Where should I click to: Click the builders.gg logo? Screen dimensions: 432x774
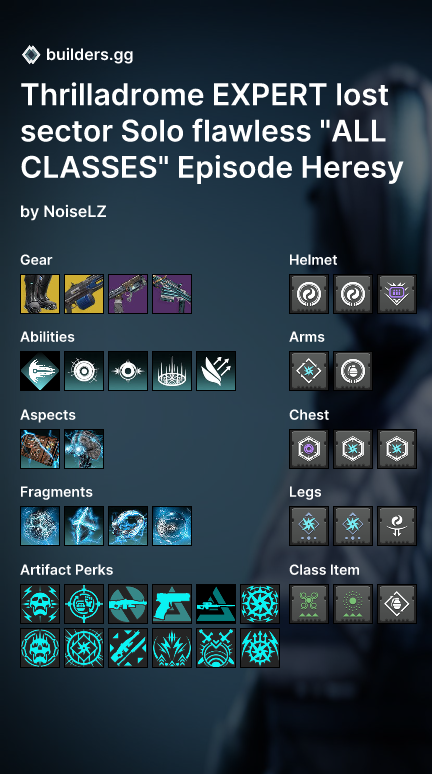tap(31, 55)
